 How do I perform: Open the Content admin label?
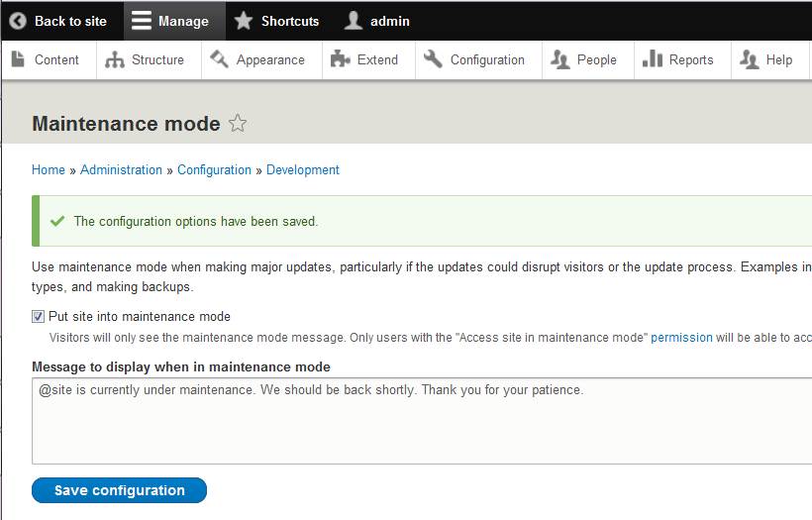pos(56,59)
